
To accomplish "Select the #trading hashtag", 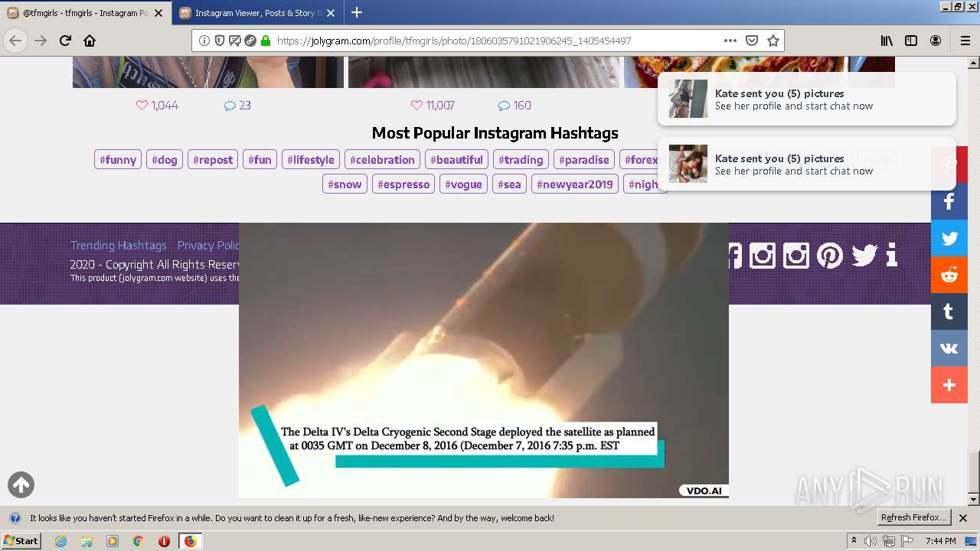I will pos(521,160).
